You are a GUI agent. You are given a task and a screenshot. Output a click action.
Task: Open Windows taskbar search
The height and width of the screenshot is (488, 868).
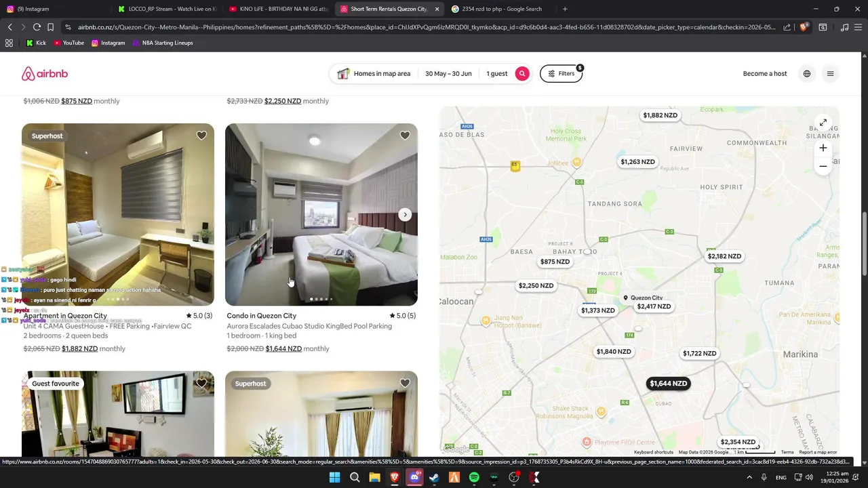pos(355,478)
